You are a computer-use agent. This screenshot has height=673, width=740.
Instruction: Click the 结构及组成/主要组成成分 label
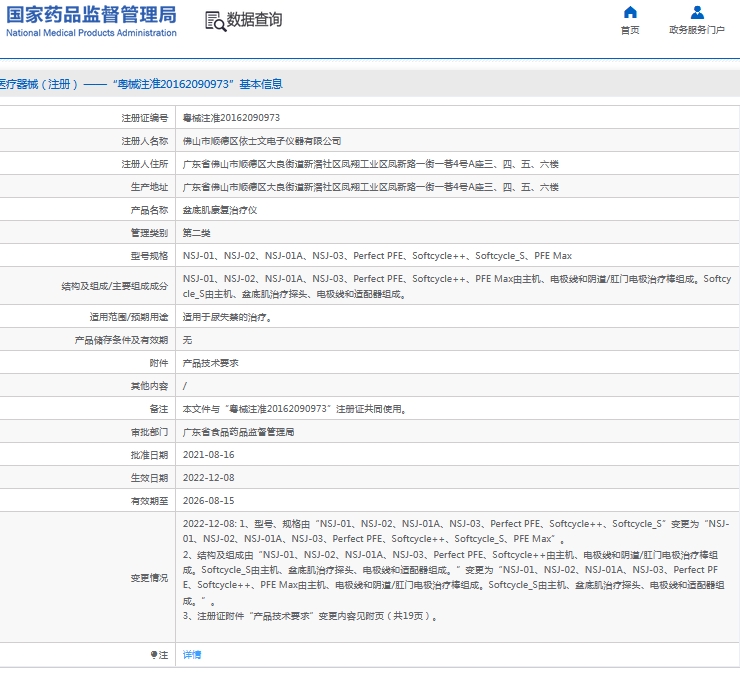(x=115, y=286)
